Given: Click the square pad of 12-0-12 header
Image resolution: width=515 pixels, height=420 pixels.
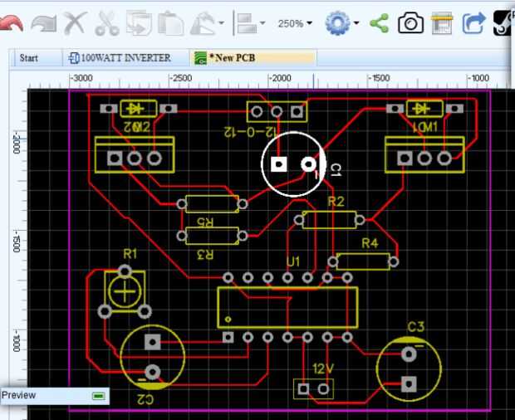Looking at the screenshot, I should (x=297, y=111).
